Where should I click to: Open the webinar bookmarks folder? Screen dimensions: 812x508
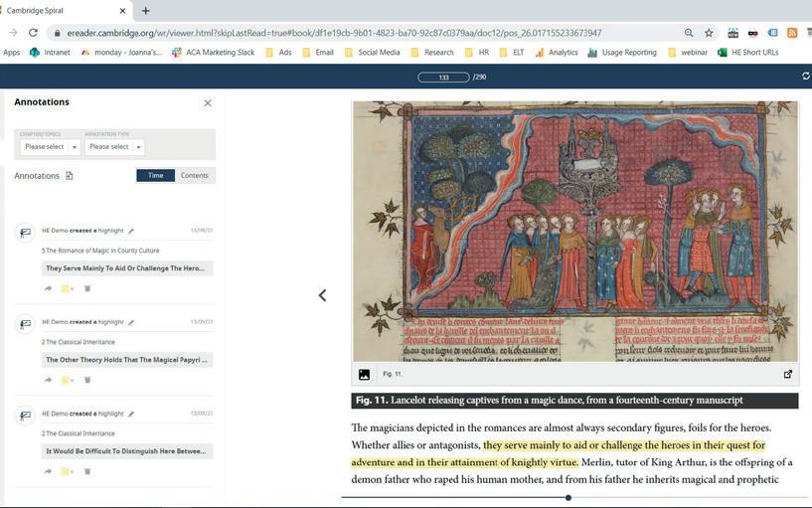coord(688,53)
